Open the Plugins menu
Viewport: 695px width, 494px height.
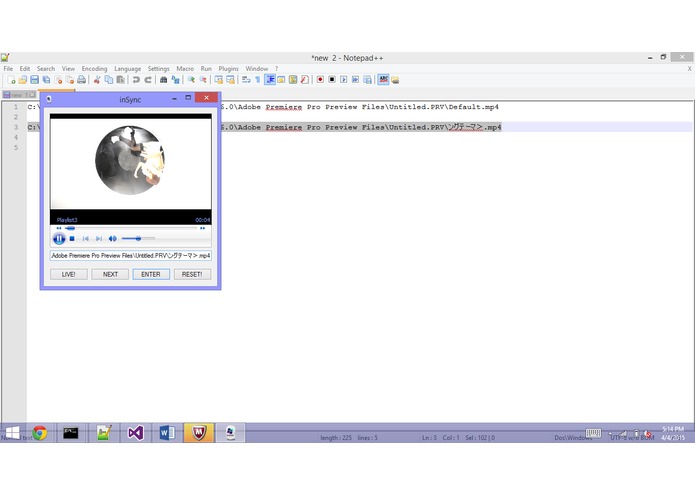pyautogui.click(x=228, y=69)
